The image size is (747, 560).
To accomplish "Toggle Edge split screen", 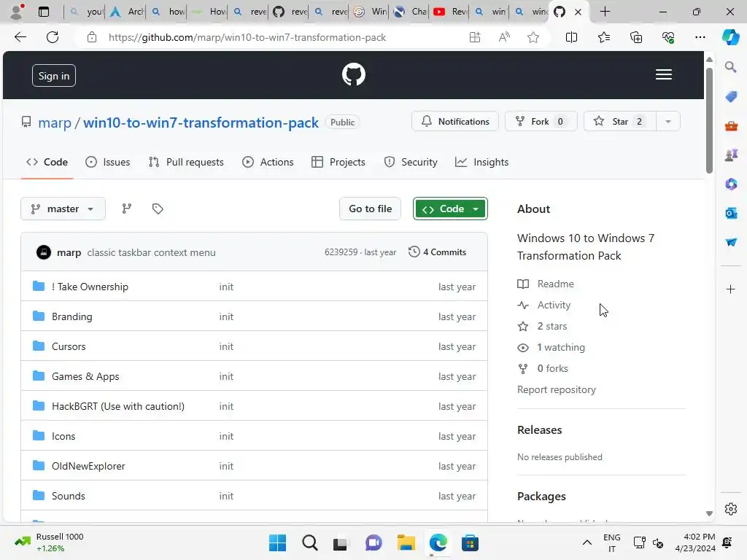I will (571, 37).
